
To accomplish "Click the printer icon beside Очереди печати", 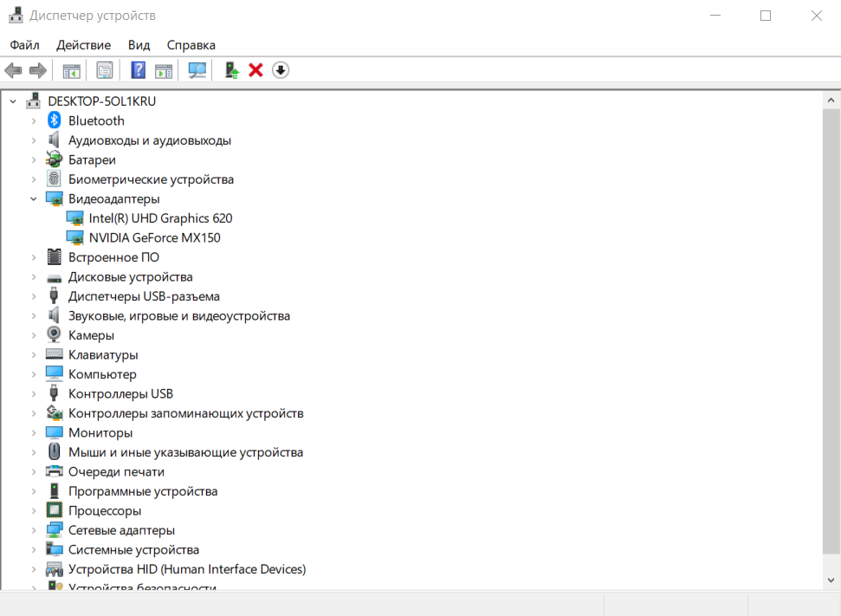I will [x=55, y=471].
